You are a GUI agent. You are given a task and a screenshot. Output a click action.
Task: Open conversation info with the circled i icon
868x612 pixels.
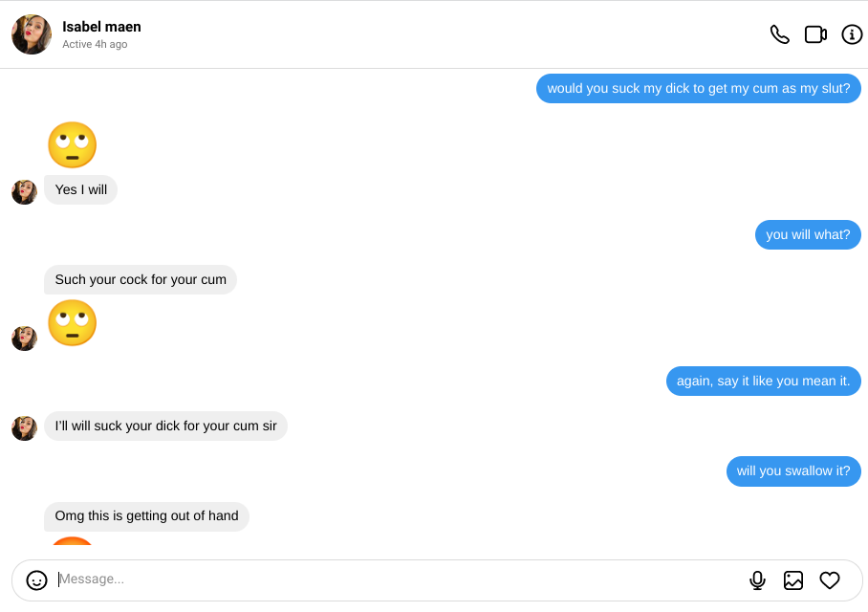[x=852, y=34]
